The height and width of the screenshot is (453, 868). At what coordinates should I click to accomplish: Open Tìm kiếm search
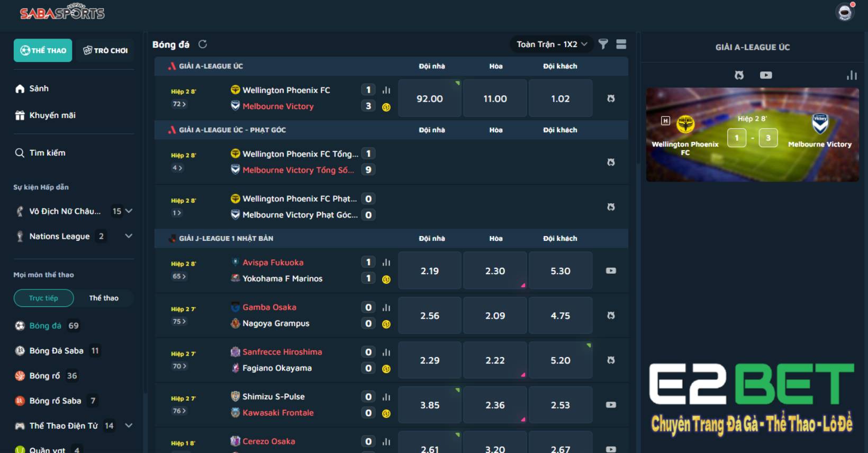point(40,153)
